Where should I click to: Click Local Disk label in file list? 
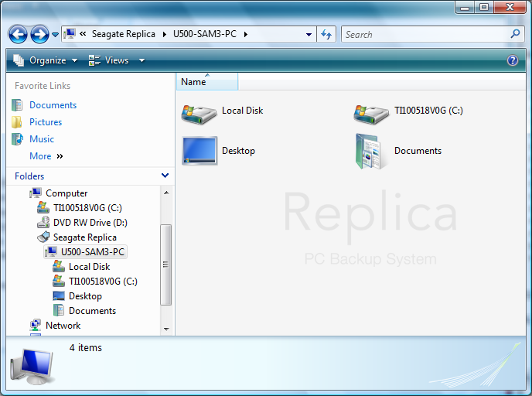(242, 111)
